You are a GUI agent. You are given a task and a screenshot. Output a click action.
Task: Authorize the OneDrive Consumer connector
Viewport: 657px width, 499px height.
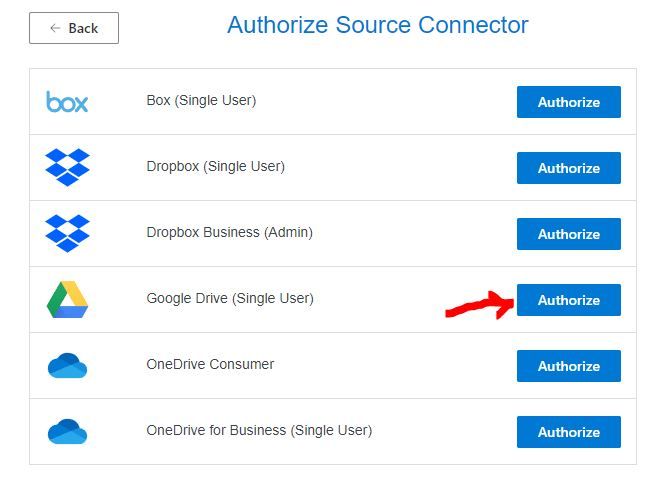(568, 366)
